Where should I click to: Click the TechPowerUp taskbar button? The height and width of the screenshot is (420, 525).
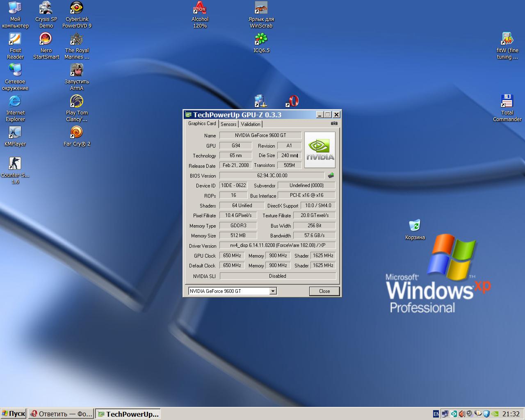(x=128, y=414)
